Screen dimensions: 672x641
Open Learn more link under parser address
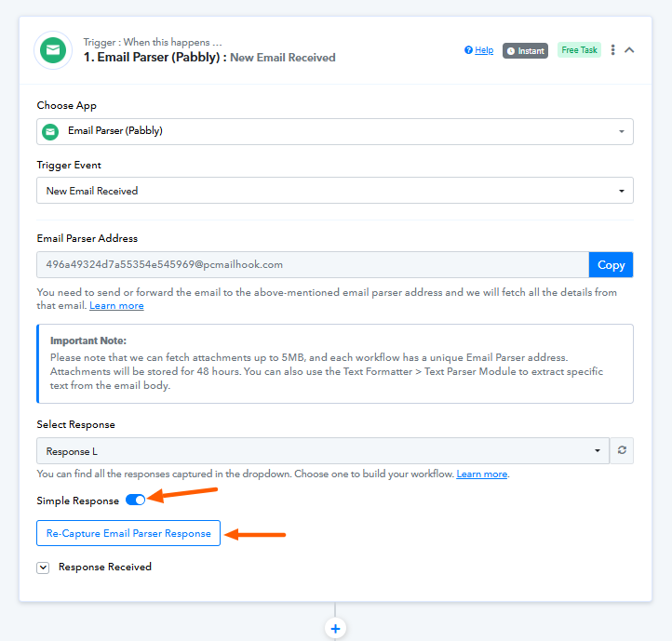pos(116,305)
